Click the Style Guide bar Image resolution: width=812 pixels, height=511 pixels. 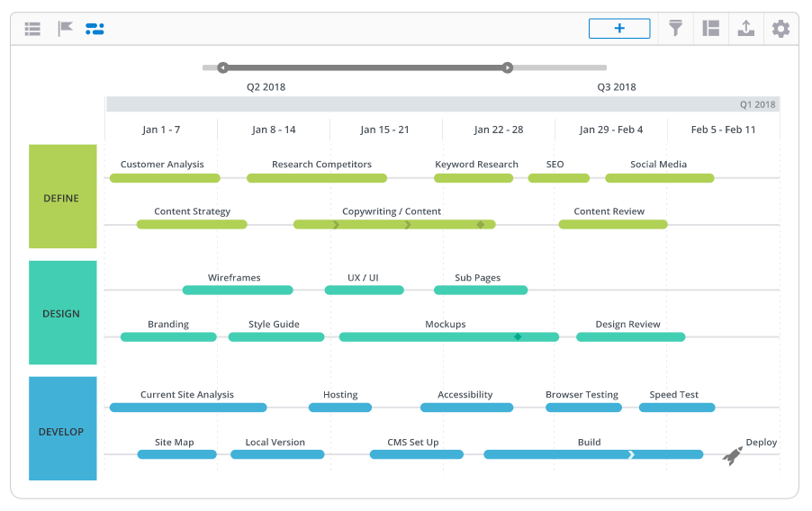click(x=276, y=337)
